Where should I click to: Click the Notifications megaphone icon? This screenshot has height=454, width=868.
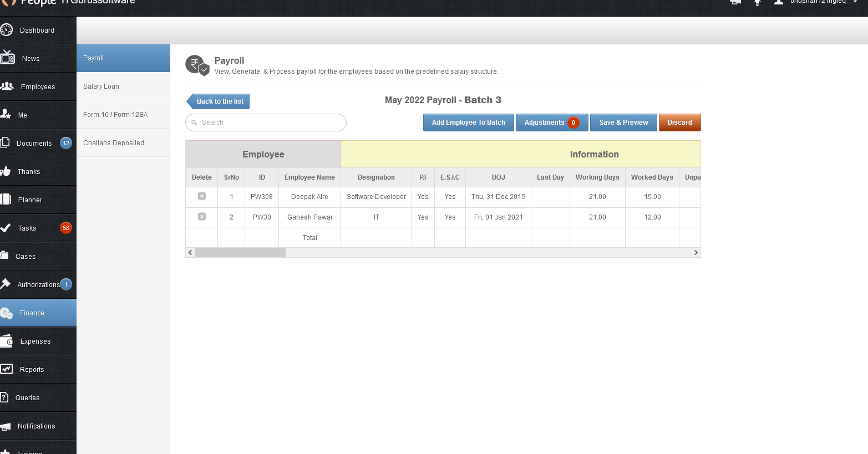tap(6, 426)
